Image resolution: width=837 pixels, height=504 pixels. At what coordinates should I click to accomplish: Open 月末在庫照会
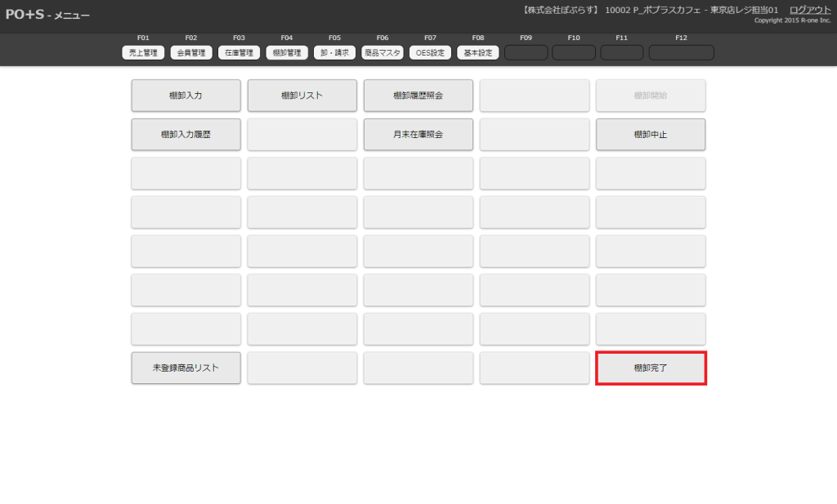pos(418,135)
